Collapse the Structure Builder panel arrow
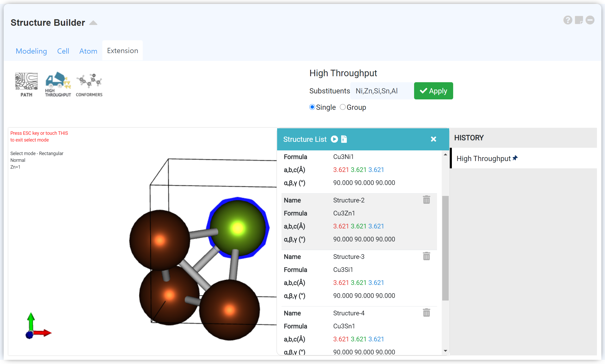Image resolution: width=605 pixels, height=364 pixels. coord(93,23)
